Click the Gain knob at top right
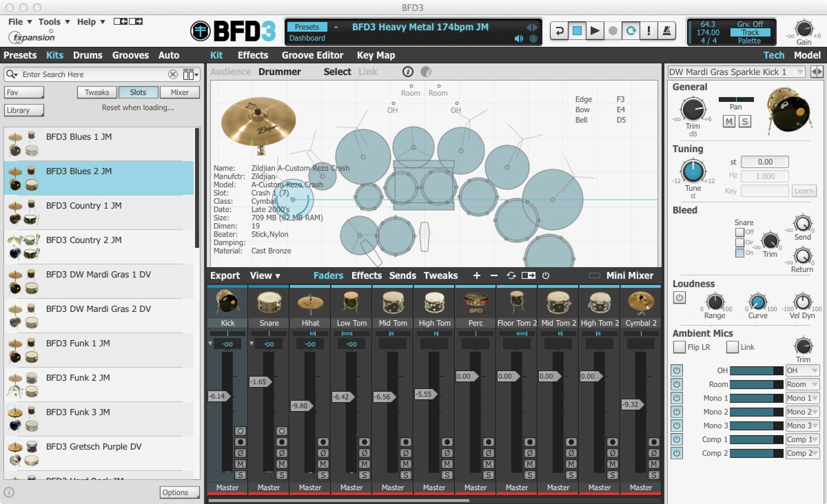827x504 pixels. coord(804,28)
